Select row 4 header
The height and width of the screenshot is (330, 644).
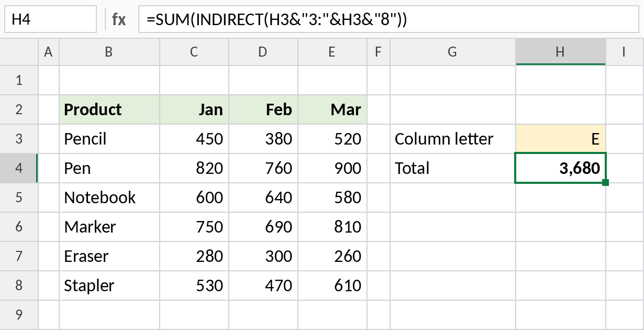[19, 168]
